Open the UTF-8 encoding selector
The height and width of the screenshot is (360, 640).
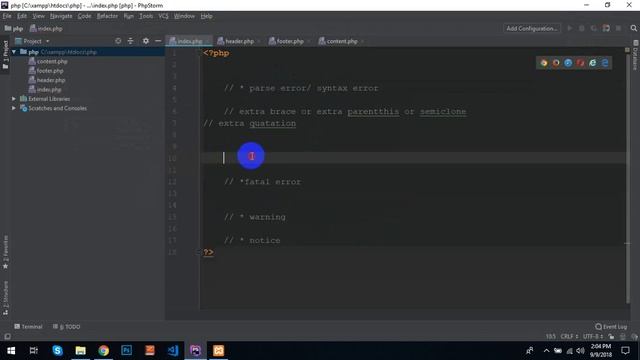[593, 337]
